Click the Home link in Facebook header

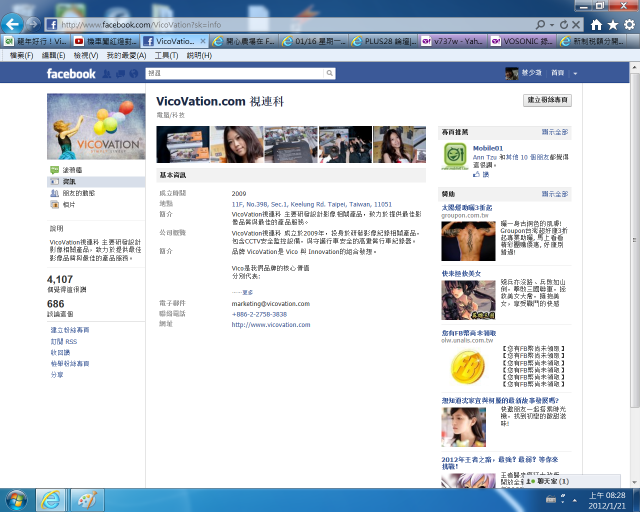(557, 73)
